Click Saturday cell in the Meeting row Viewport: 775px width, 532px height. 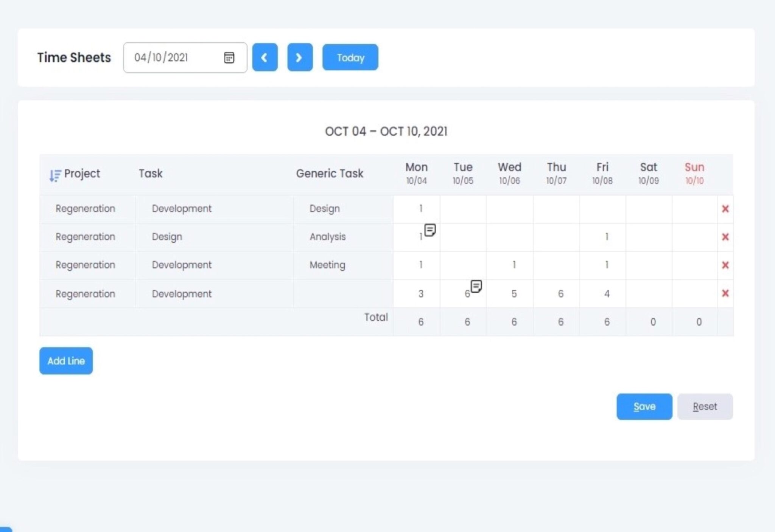tap(649, 265)
